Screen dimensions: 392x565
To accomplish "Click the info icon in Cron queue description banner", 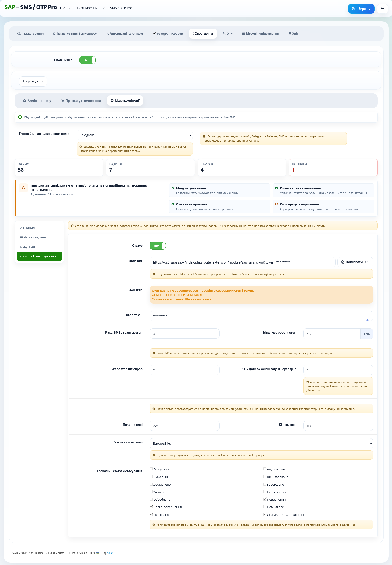I will (72, 226).
